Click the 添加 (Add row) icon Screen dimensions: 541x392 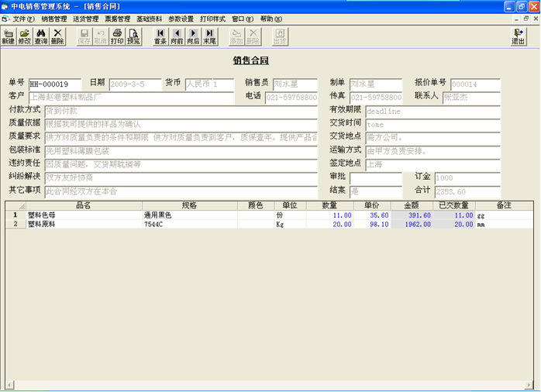pos(236,36)
